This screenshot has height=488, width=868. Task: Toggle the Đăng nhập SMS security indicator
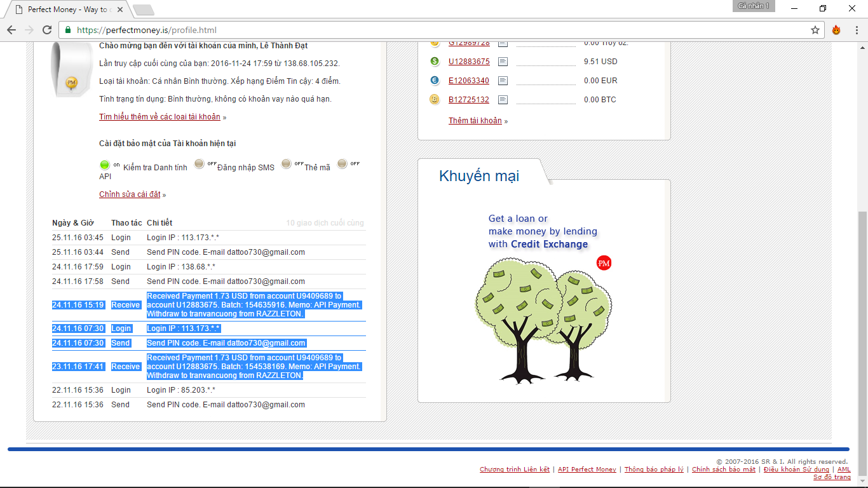tap(199, 164)
